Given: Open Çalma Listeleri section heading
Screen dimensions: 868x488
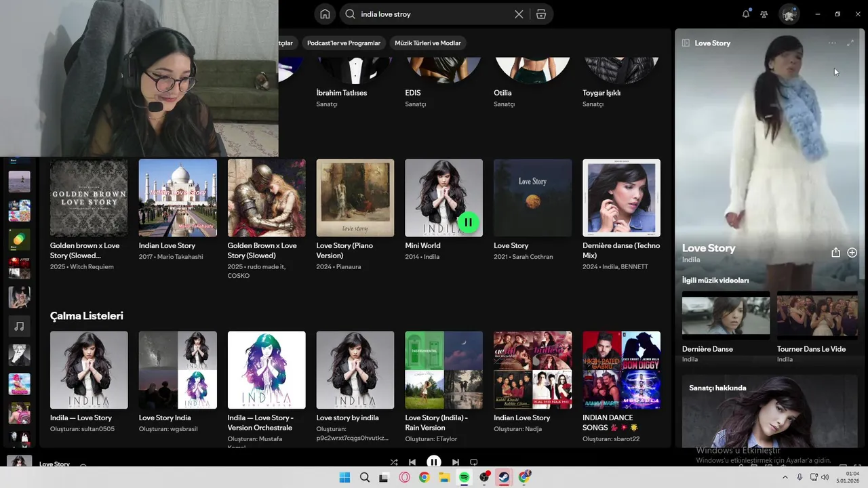Looking at the screenshot, I should click(87, 316).
